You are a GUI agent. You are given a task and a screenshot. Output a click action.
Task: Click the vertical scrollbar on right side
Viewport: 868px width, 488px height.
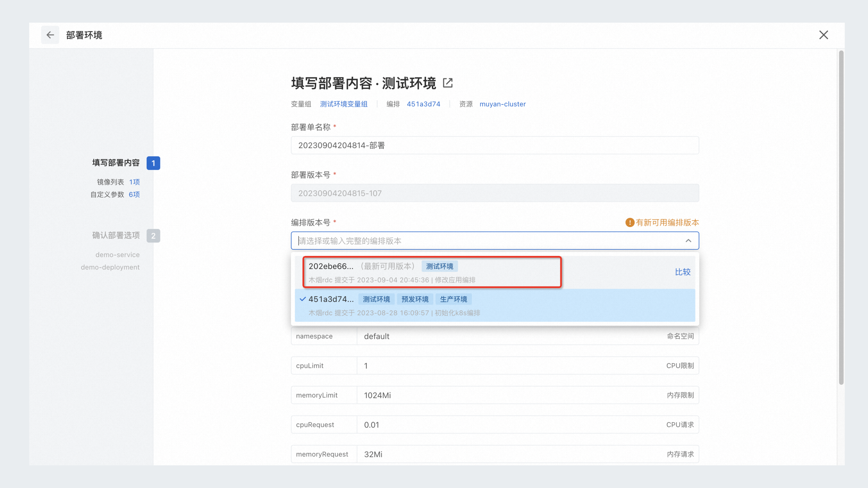click(841, 217)
